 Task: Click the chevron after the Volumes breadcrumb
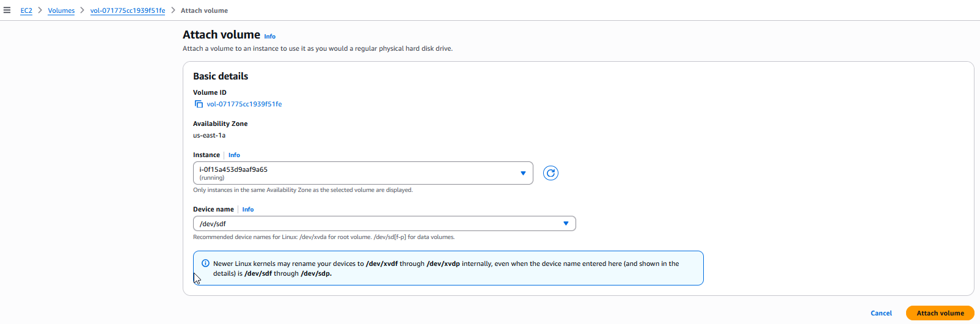coord(82,10)
